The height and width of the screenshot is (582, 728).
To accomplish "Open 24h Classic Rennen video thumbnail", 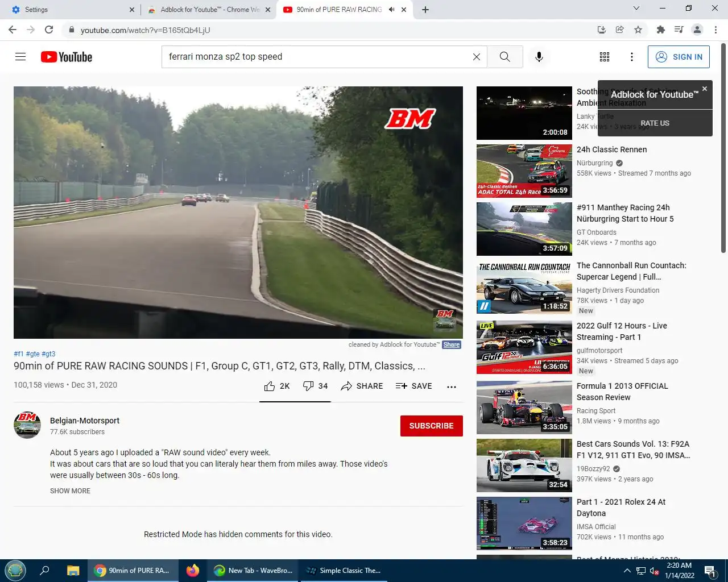I will (x=524, y=171).
